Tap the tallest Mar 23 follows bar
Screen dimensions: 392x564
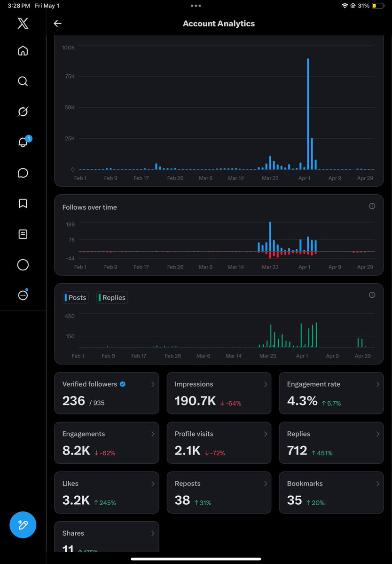[x=270, y=237]
